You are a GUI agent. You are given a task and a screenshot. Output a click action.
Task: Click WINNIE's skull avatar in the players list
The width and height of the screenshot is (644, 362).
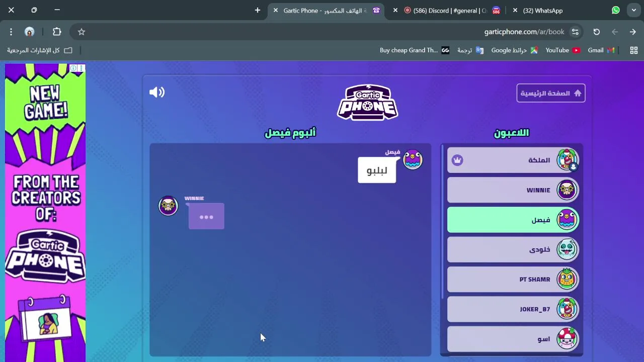click(567, 190)
